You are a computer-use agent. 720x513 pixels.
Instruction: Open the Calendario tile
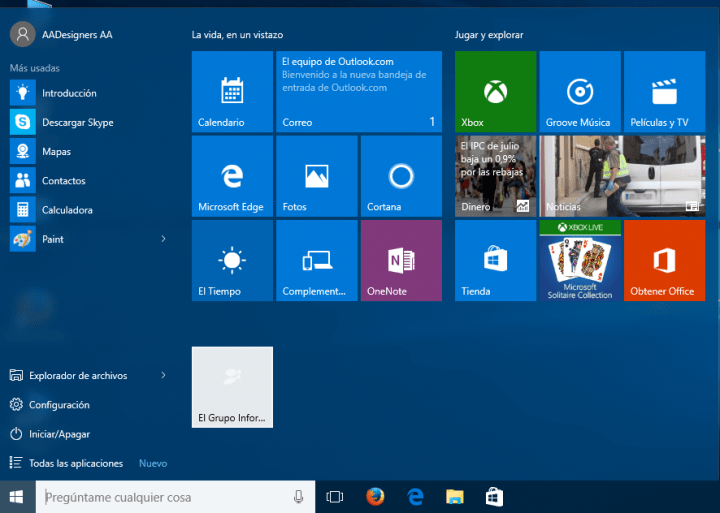(232, 91)
